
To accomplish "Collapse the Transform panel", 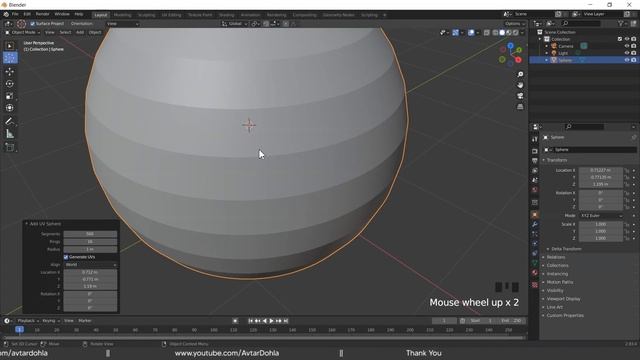I will pyautogui.click(x=557, y=160).
